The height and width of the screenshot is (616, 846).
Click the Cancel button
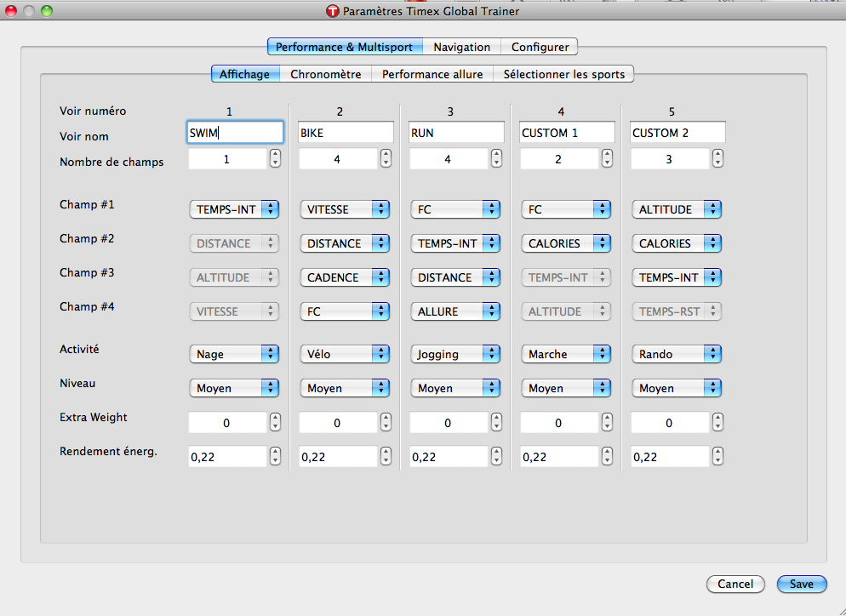click(735, 584)
